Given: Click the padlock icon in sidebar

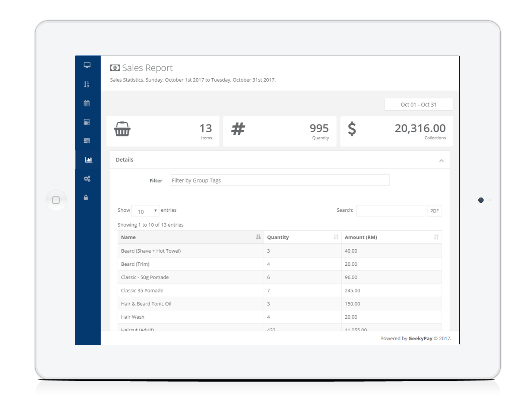Looking at the screenshot, I should click(86, 198).
